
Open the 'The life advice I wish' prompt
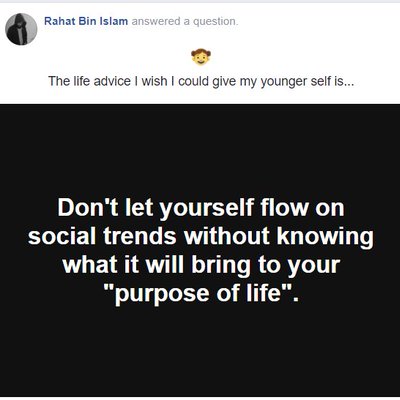coord(201,81)
